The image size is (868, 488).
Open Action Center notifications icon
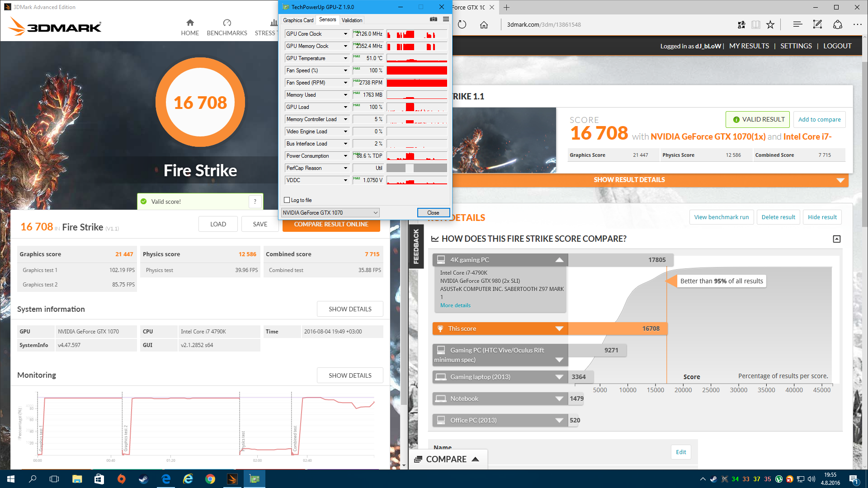pos(854,479)
